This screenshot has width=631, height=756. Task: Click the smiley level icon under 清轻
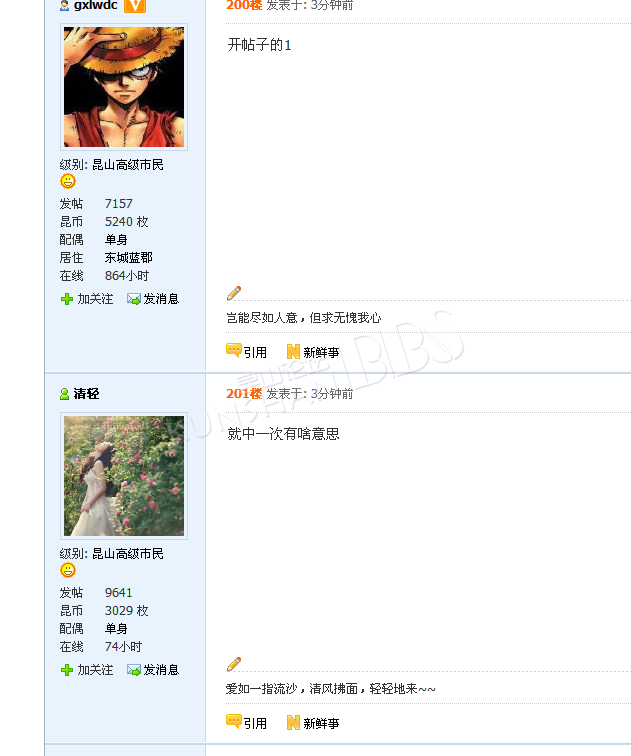click(68, 570)
